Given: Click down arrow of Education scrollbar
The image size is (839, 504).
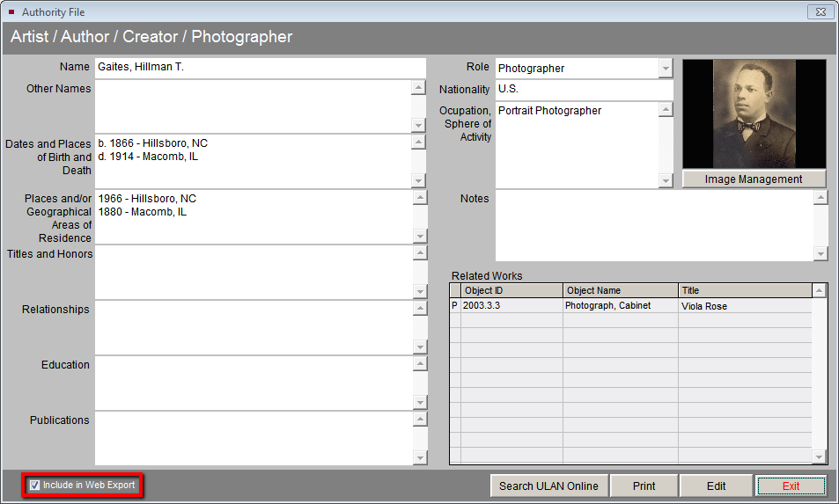Looking at the screenshot, I should (x=420, y=403).
